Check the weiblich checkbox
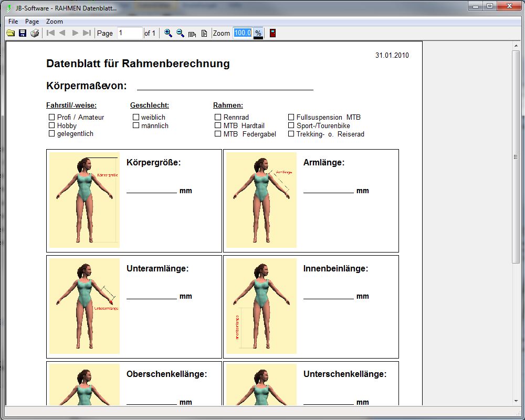This screenshot has height=420, width=525. [135, 117]
